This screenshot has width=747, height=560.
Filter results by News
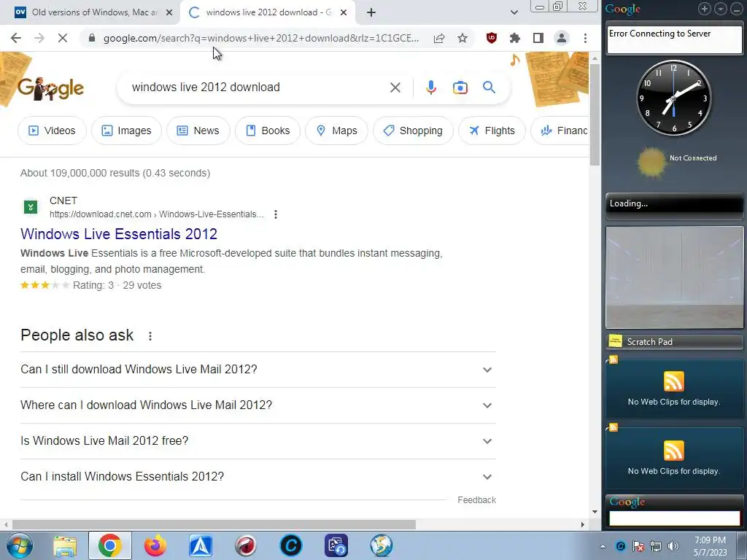click(x=198, y=131)
